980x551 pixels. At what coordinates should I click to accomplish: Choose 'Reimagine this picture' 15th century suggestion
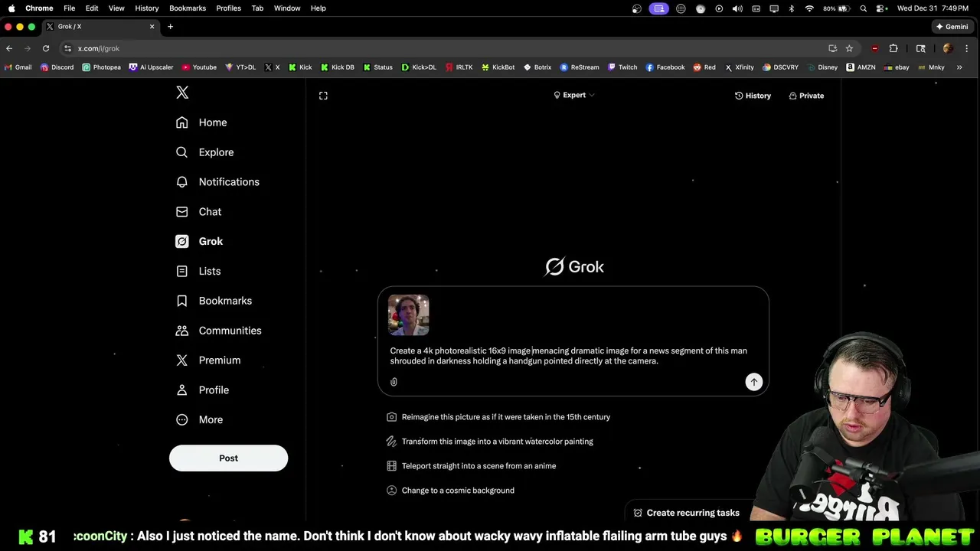click(498, 417)
